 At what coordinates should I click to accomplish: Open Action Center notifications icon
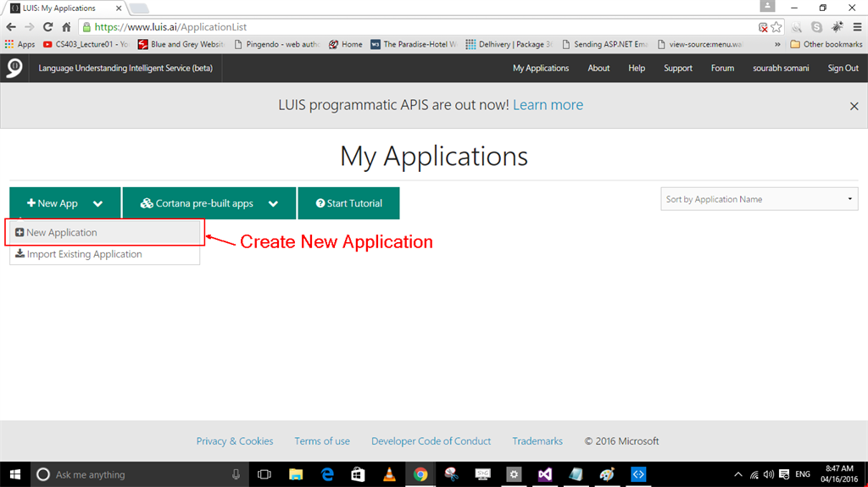(784, 474)
